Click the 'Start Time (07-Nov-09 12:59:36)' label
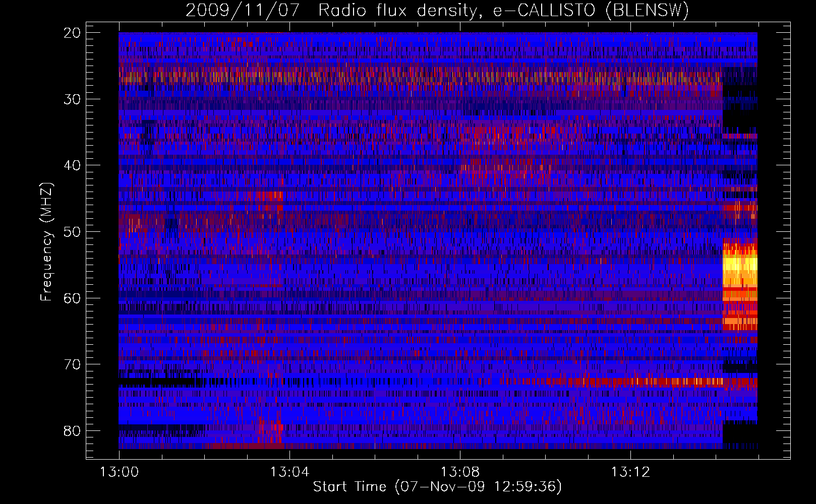 (x=437, y=487)
